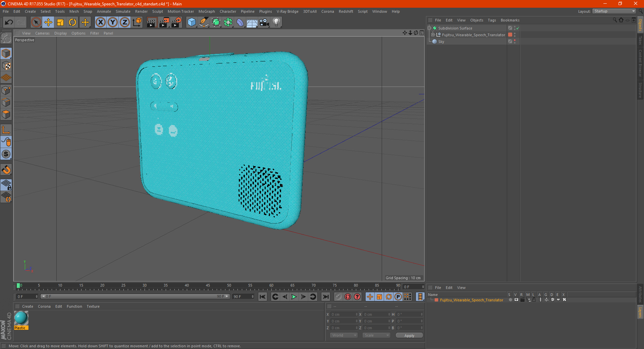Click the Make Editable icon
Viewport: 644px width, 349px height.
pos(6,38)
